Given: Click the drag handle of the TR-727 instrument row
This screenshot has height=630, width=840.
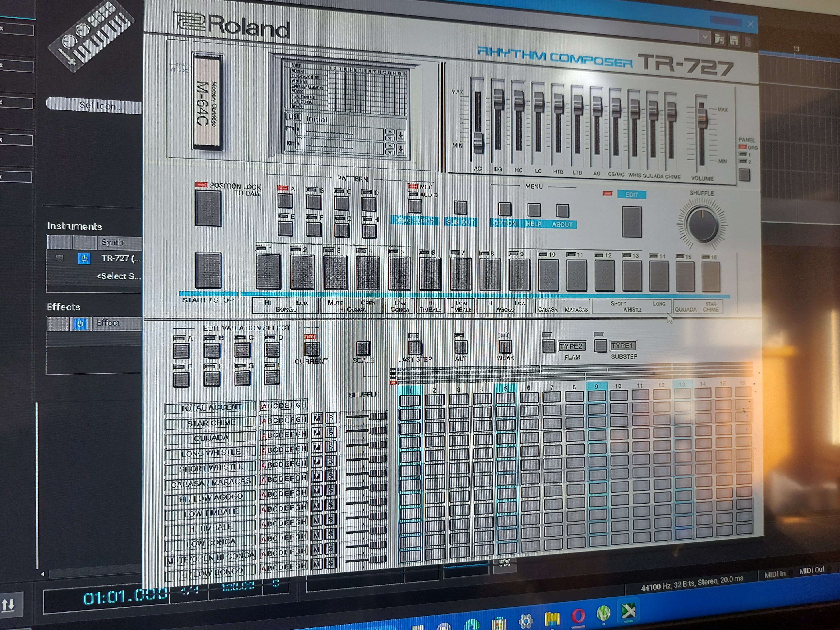Looking at the screenshot, I should click(x=59, y=258).
